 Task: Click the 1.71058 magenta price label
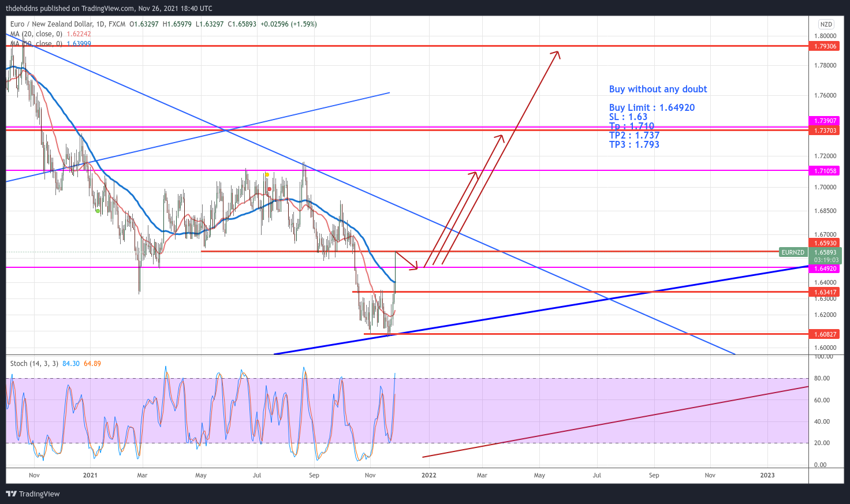click(826, 171)
